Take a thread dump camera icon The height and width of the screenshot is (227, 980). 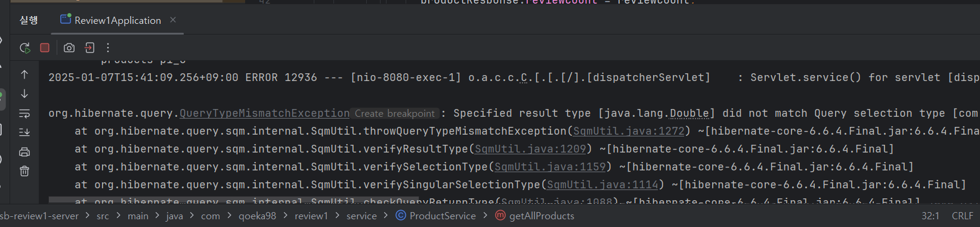click(69, 48)
